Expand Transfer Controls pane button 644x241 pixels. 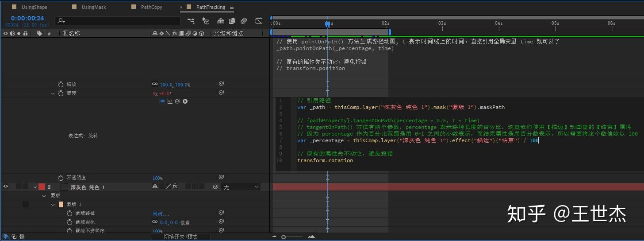(x=14, y=237)
